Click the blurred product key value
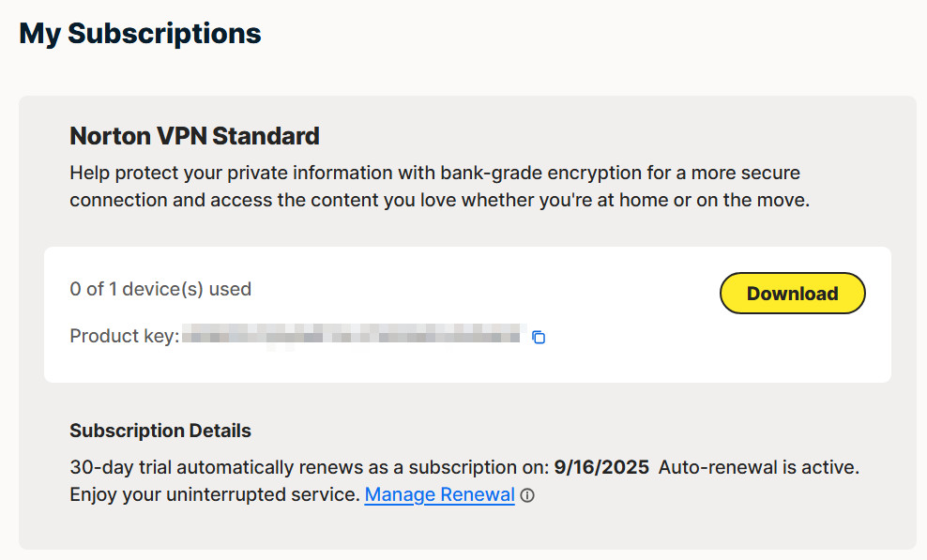 tap(352, 336)
